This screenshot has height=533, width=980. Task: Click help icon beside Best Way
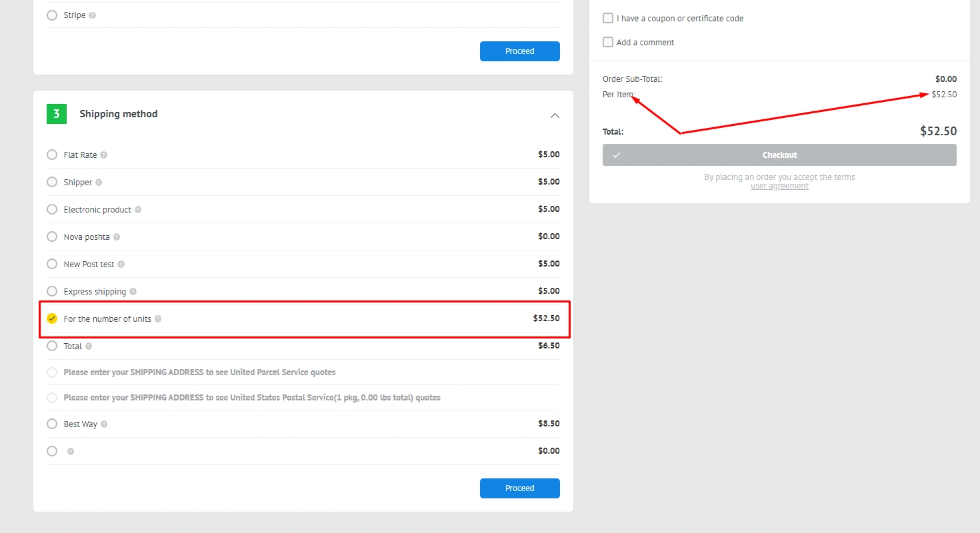104,424
